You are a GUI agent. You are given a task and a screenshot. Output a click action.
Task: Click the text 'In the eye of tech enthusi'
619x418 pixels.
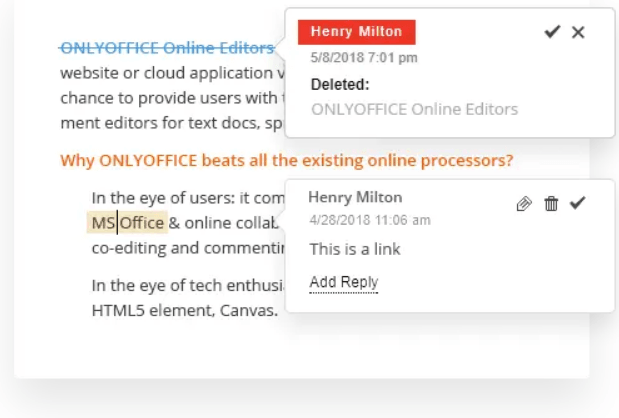point(188,285)
